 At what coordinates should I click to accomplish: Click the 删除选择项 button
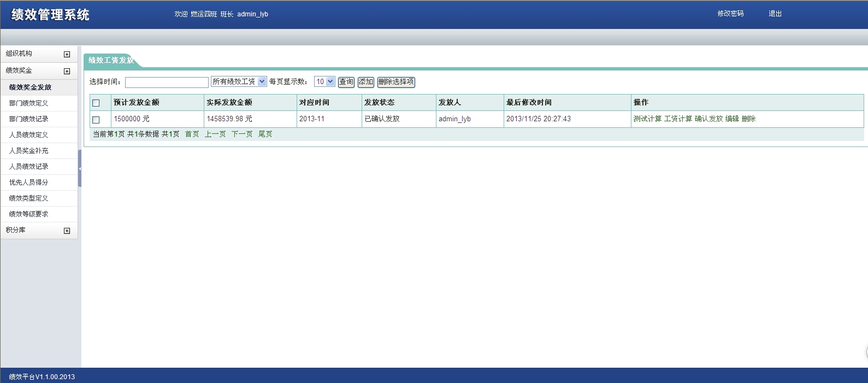pyautogui.click(x=396, y=82)
